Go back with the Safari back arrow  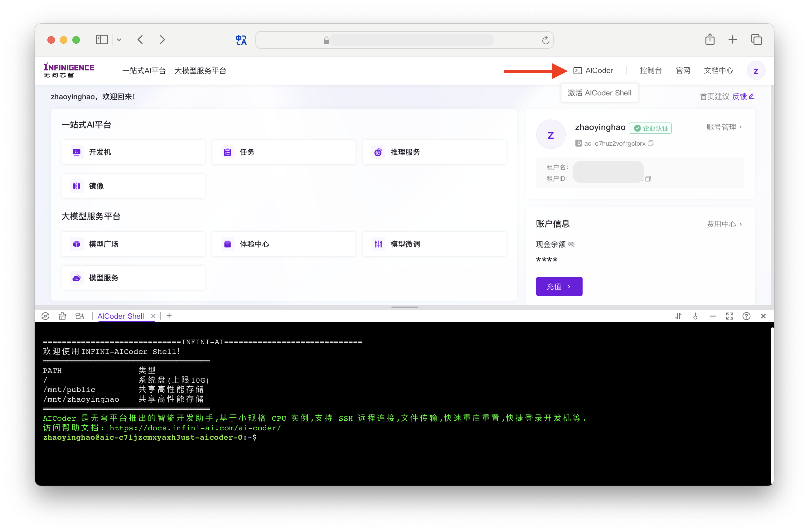point(140,40)
